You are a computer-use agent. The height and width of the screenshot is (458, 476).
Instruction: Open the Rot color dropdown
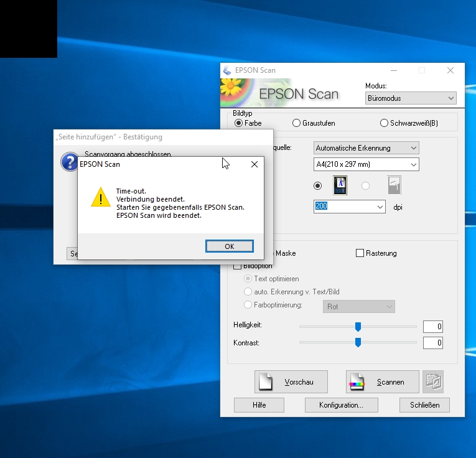click(x=359, y=307)
